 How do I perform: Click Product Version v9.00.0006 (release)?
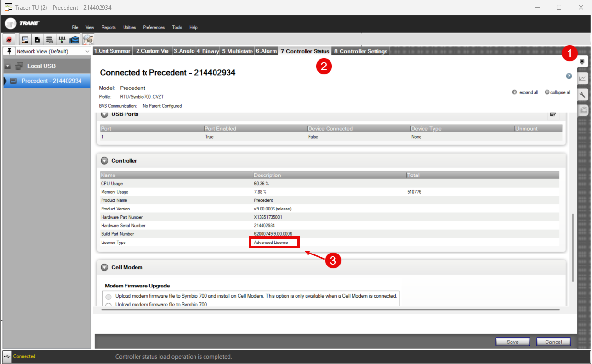coord(273,209)
